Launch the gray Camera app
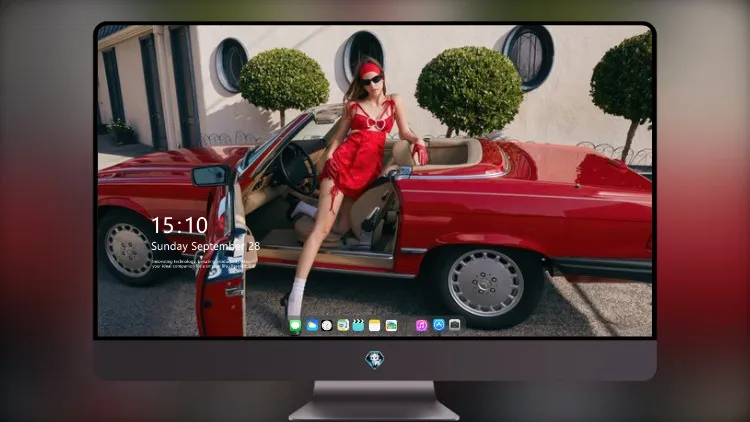 (454, 325)
